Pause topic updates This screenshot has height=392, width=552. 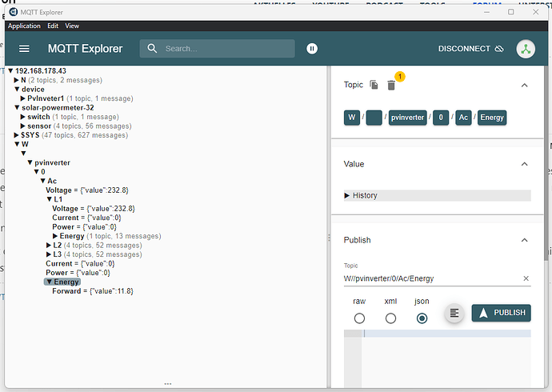312,49
